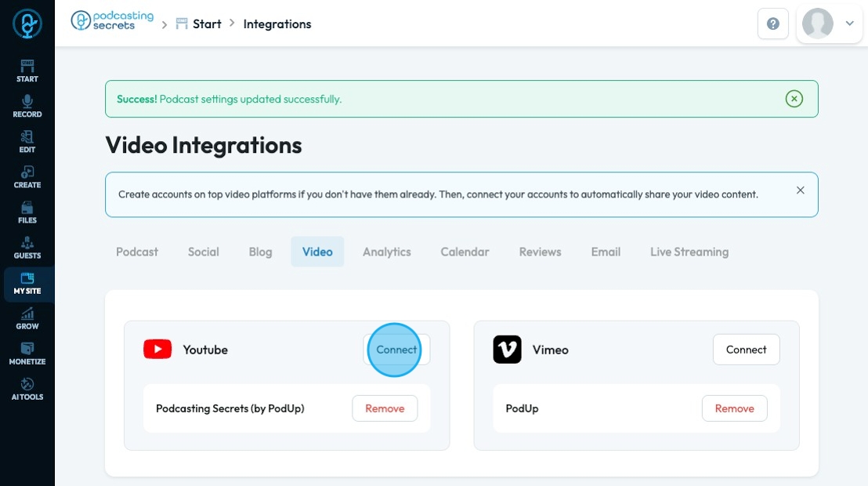This screenshot has width=868, height=486.
Task: Switch to the Social tab
Action: tap(204, 252)
